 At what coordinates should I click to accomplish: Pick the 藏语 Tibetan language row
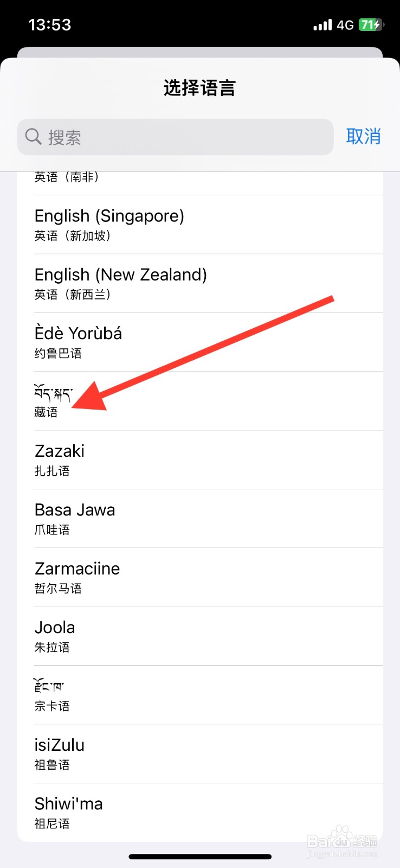pyautogui.click(x=200, y=401)
